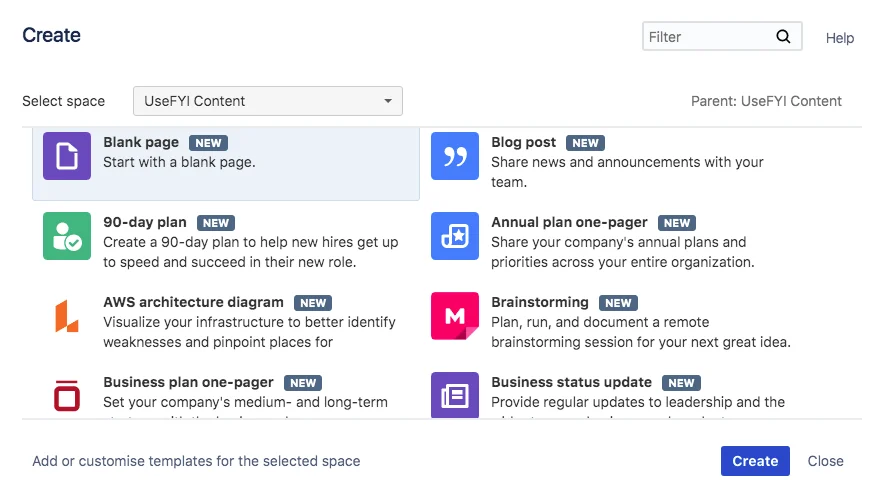Pick the pink Brainstorming template icon
Image resolution: width=877 pixels, height=480 pixels.
[x=455, y=316]
